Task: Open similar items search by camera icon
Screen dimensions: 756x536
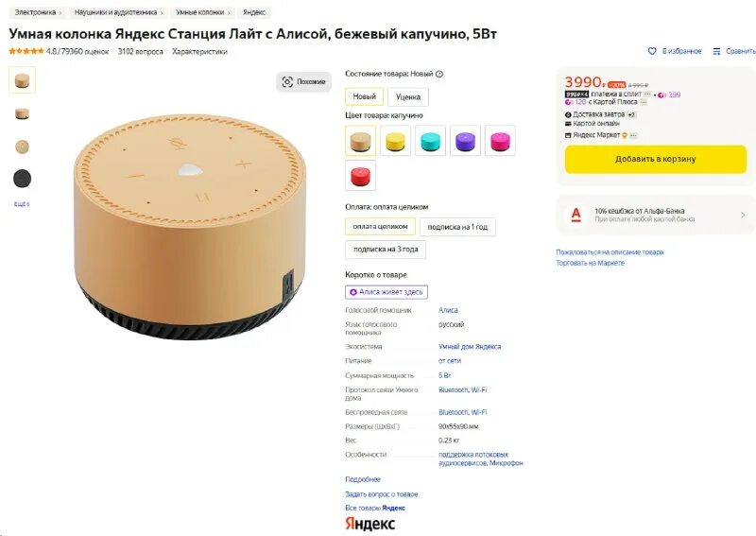Action: [287, 81]
